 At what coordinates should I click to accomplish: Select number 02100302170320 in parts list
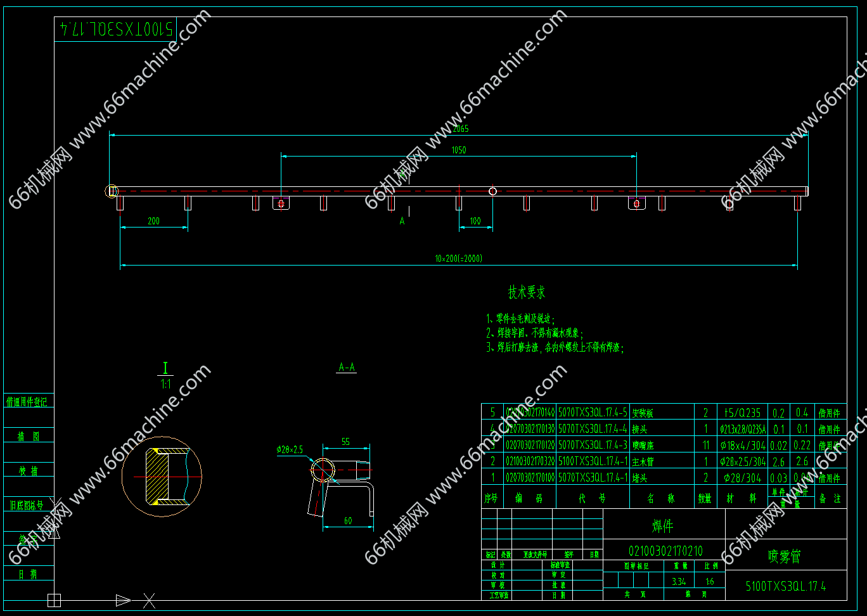coord(530,461)
